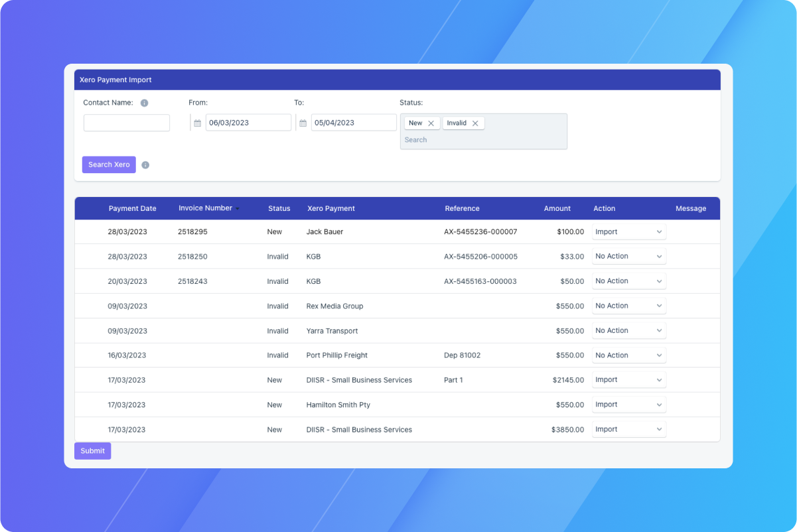Click invoice number 2518295
797x532 pixels.
pyautogui.click(x=192, y=232)
